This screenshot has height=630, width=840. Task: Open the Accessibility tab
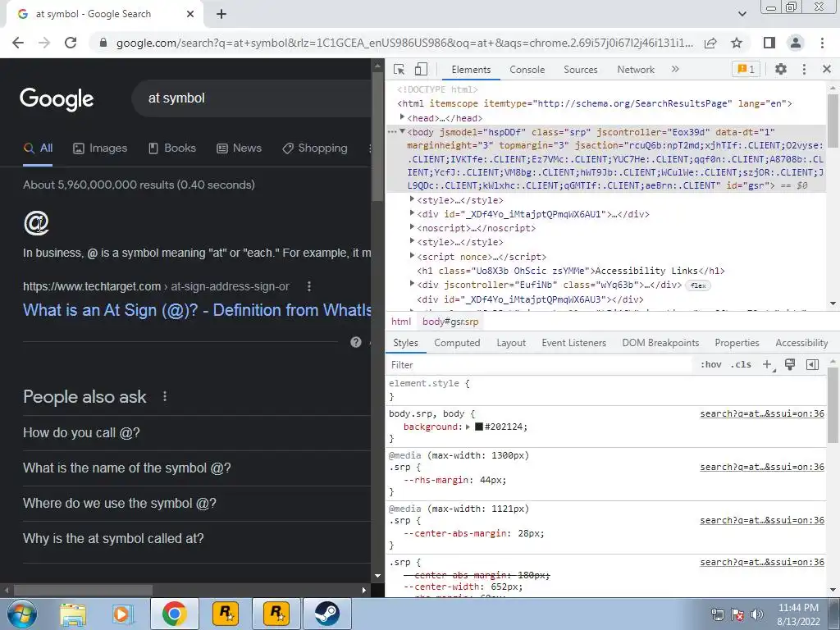[801, 343]
